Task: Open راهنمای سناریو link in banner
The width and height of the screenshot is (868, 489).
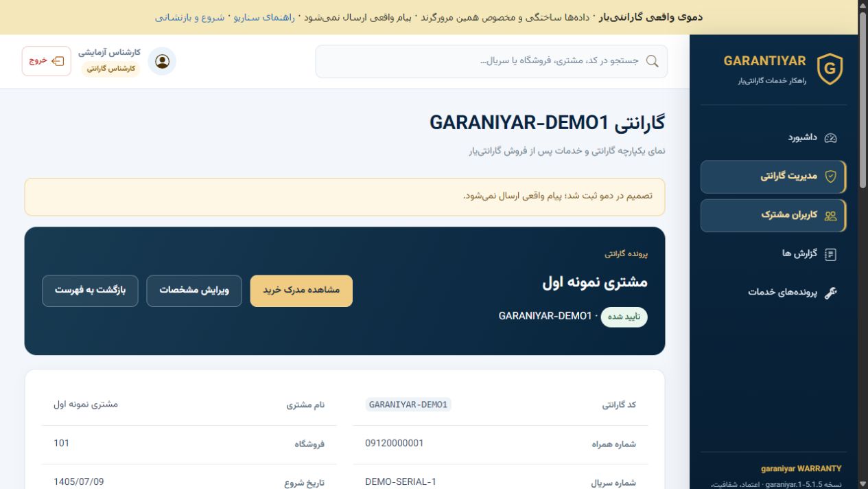Action: 264,17
